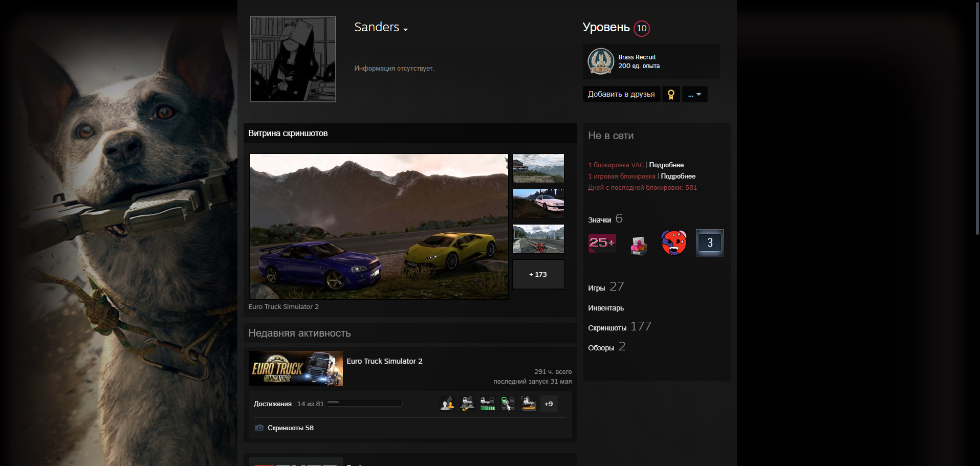The width and height of the screenshot is (980, 466).
Task: Click the Витрина скриншотов header
Action: 288,134
